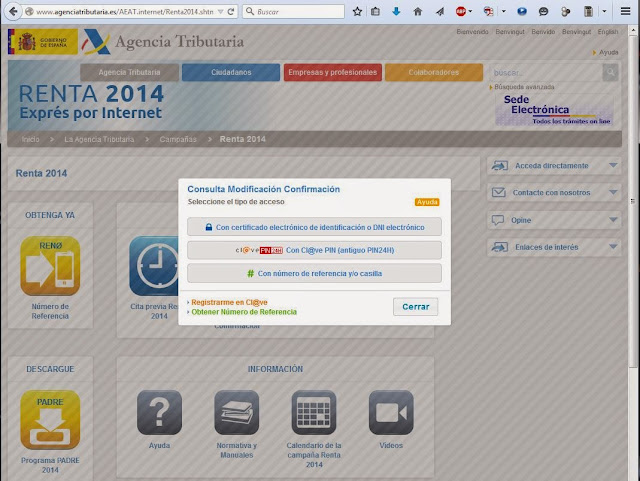The height and width of the screenshot is (481, 640).
Task: Select the Ciudadanos tab
Action: 231,72
